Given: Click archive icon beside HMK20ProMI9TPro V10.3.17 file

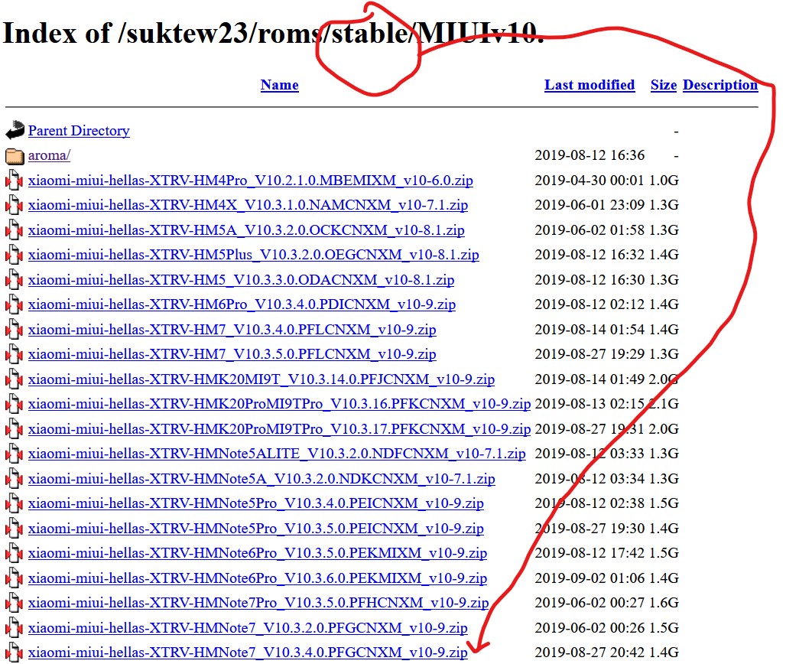Looking at the screenshot, I should (14, 429).
